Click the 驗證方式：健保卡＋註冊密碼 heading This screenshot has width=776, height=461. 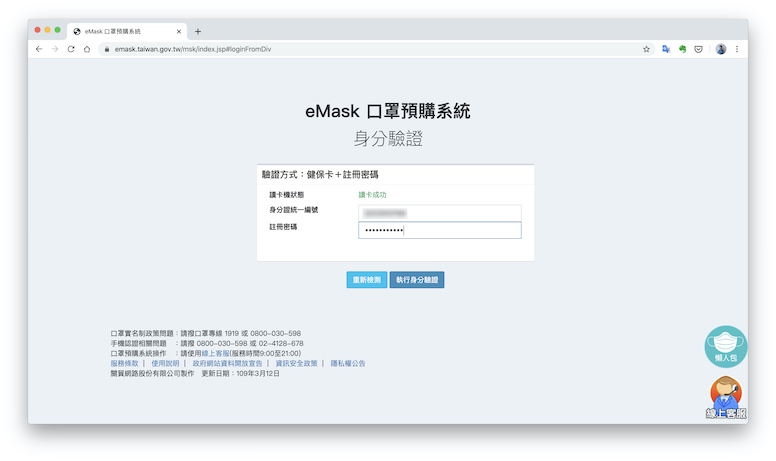point(320,175)
